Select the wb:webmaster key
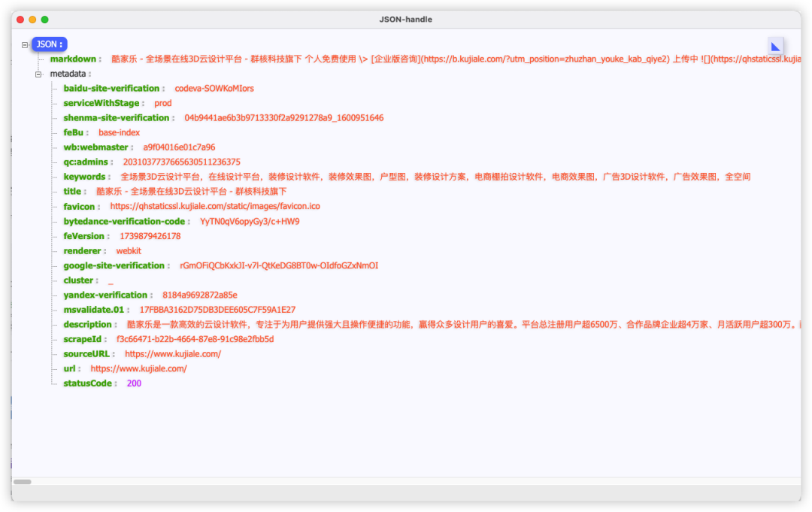The image size is (812, 512). [x=95, y=147]
